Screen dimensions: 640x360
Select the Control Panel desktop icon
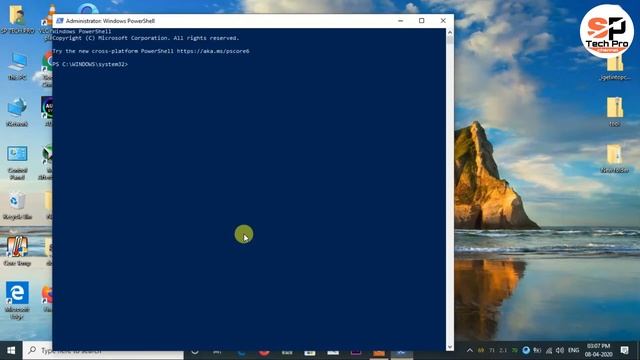pos(17,162)
